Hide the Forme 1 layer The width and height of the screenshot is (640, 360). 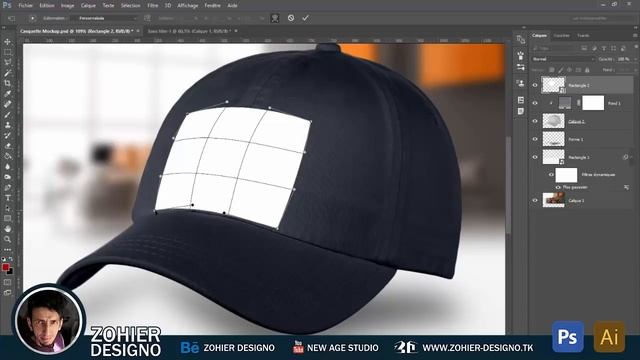coord(535,139)
